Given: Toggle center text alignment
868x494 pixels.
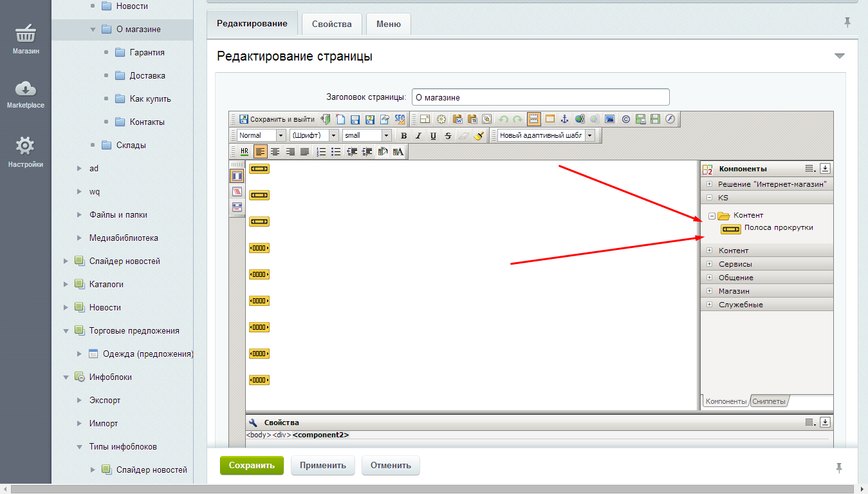Looking at the screenshot, I should pos(275,152).
